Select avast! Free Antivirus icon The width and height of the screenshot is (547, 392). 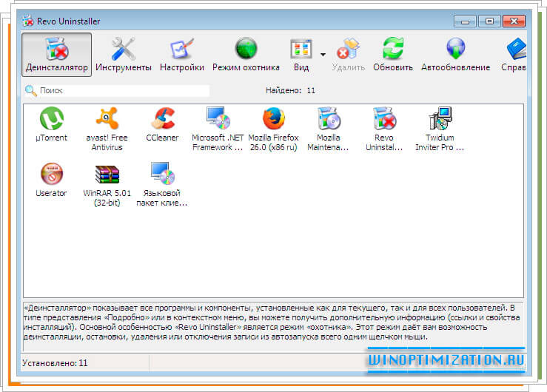[x=107, y=119]
